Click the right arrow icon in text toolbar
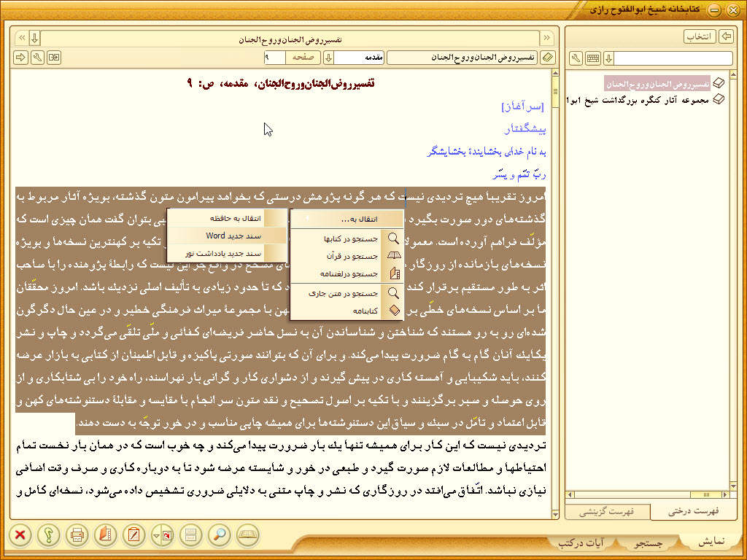Image resolution: width=747 pixels, height=560 pixels. [20, 58]
